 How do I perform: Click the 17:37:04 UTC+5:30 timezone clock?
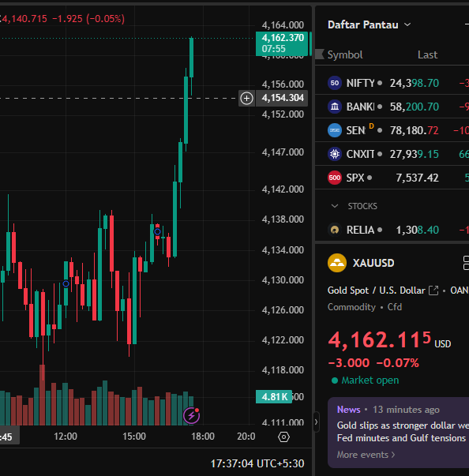(x=257, y=463)
